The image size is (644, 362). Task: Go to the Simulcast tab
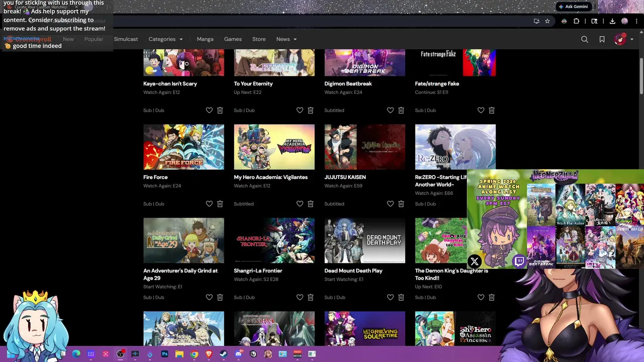pos(126,39)
